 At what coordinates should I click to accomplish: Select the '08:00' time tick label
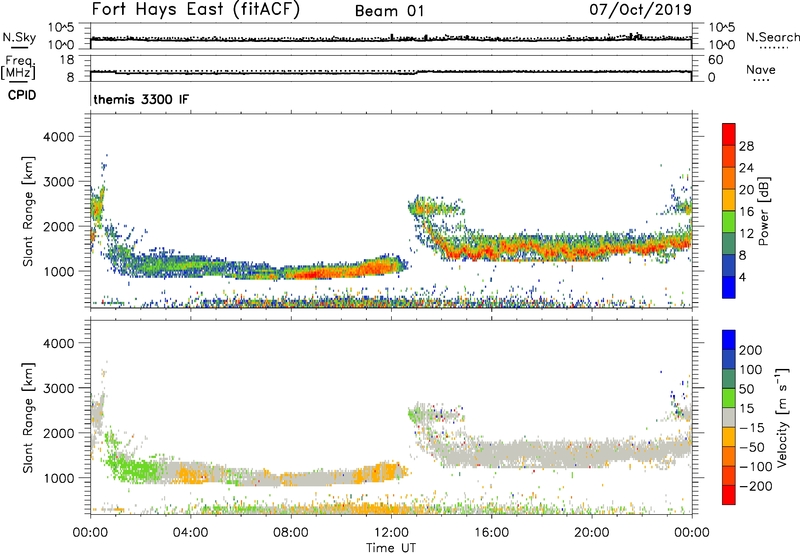pos(290,533)
